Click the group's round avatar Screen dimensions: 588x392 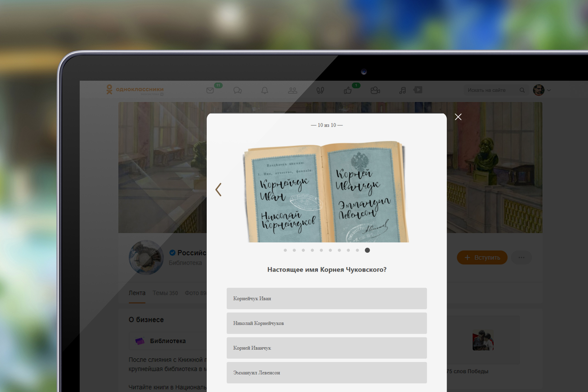coord(146,258)
